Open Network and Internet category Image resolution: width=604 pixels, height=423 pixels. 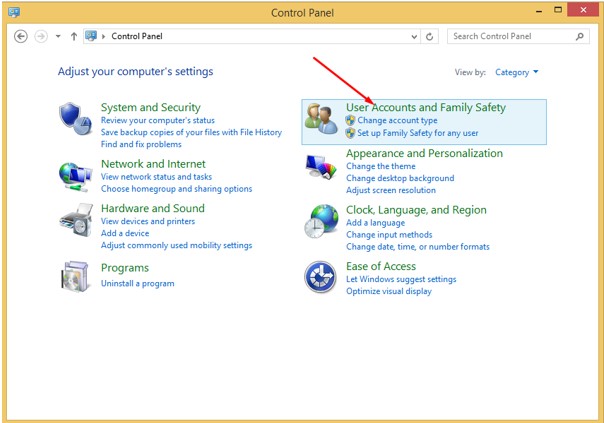153,164
